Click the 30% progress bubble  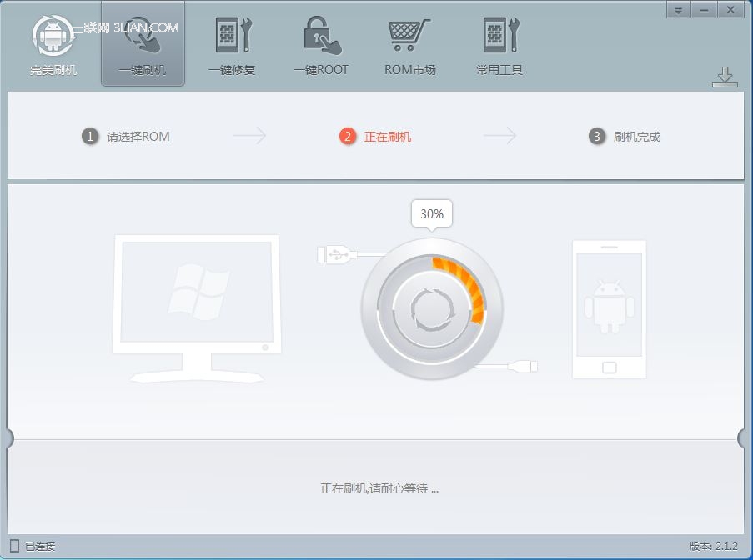click(432, 214)
